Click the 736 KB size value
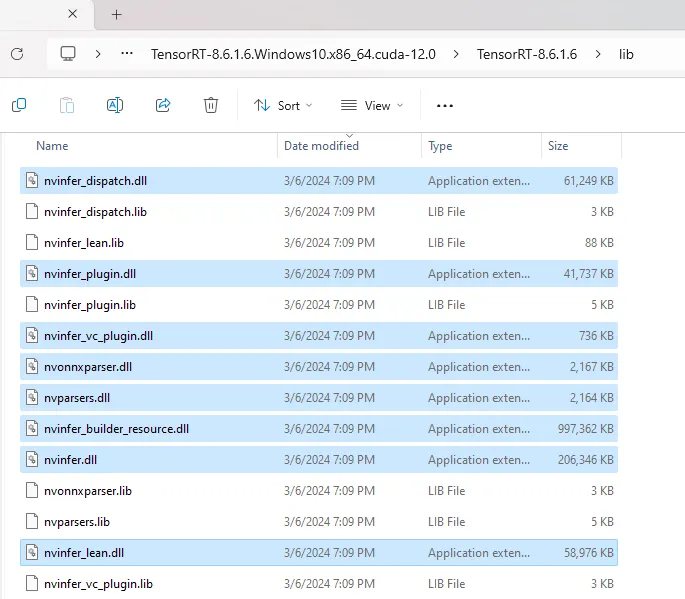The width and height of the screenshot is (685, 599). [x=596, y=336]
